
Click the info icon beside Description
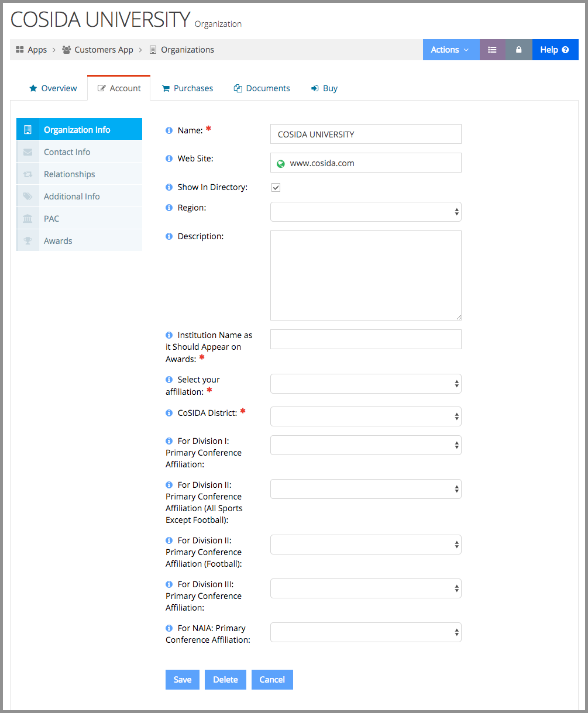coord(169,236)
